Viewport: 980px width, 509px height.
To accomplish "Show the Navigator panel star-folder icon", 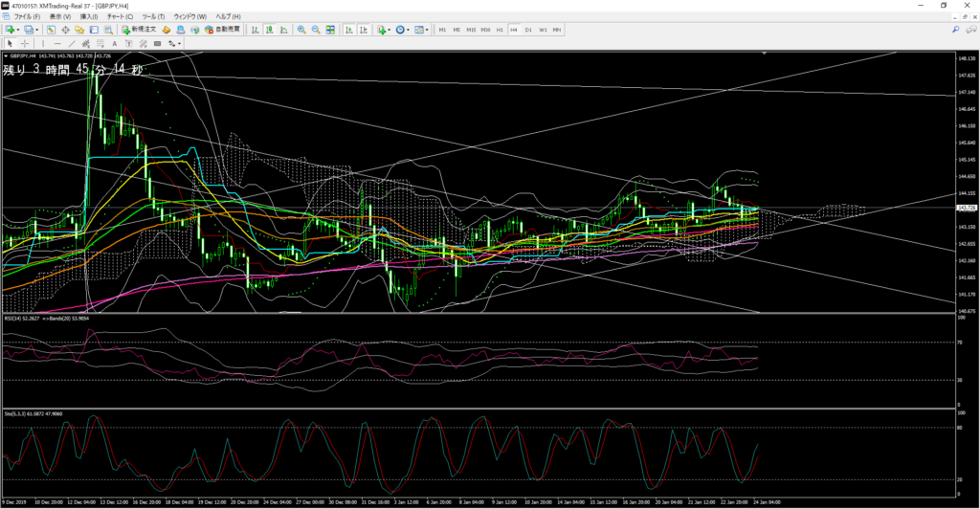I will pos(79,30).
